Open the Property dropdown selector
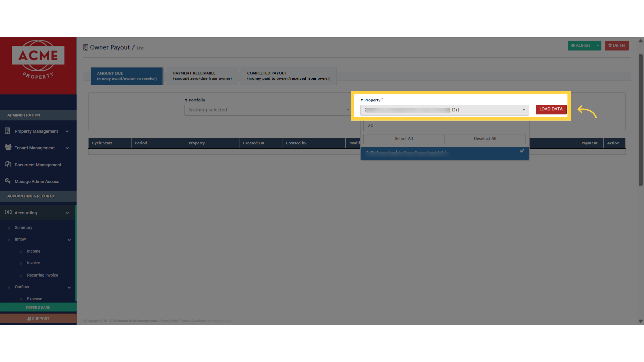The height and width of the screenshot is (362, 644). click(444, 110)
